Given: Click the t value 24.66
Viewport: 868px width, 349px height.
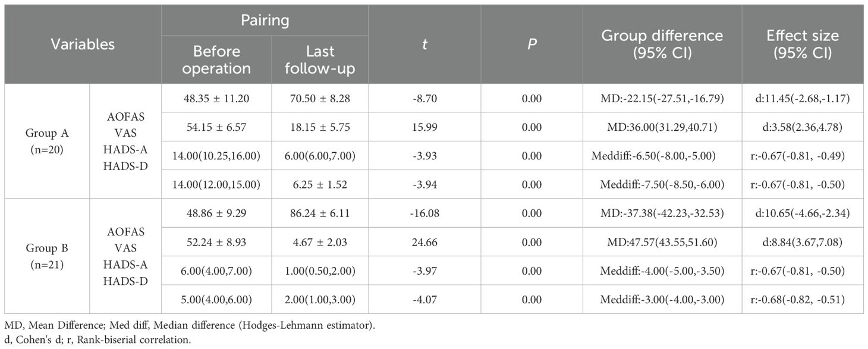Looking at the screenshot, I should (x=424, y=241).
